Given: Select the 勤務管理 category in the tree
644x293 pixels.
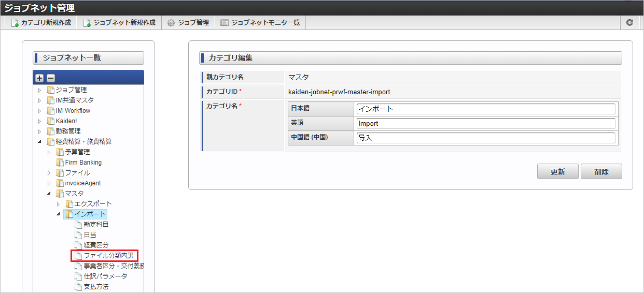Looking at the screenshot, I should (x=68, y=131).
